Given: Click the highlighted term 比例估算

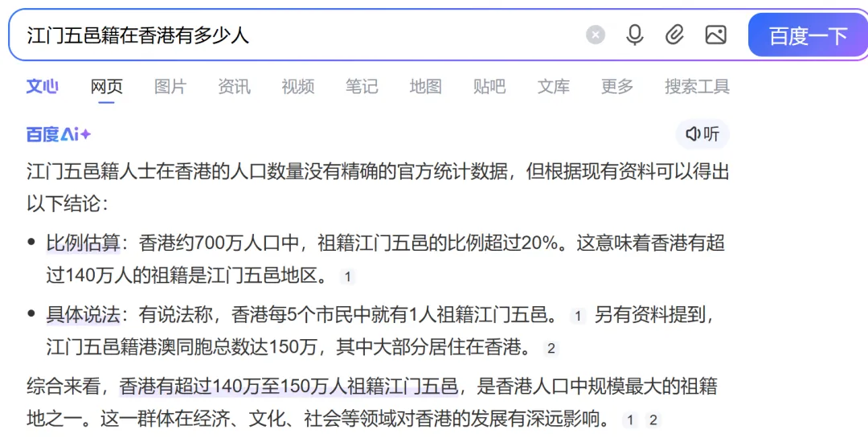Looking at the screenshot, I should (83, 243).
